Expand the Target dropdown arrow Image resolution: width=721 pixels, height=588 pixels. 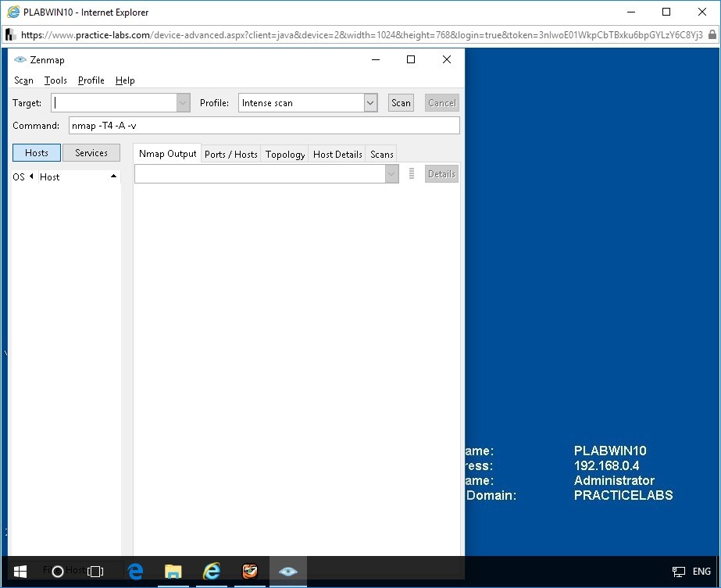click(x=183, y=103)
